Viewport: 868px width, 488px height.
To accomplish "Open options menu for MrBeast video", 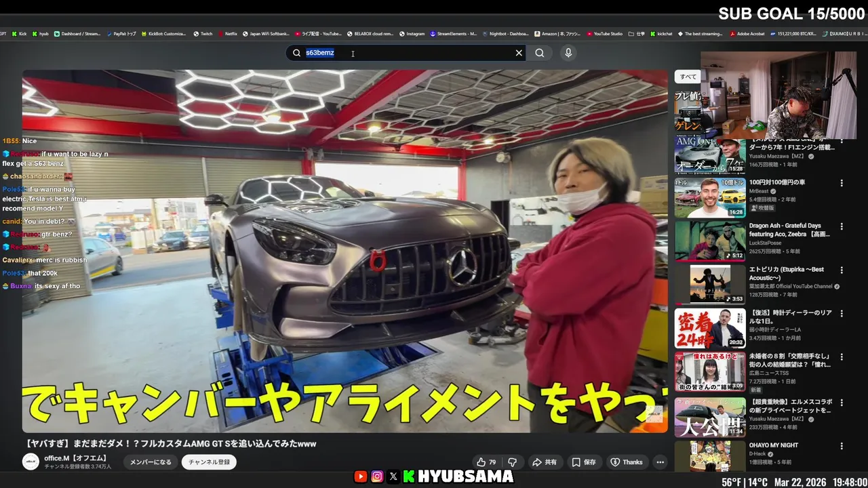I will (842, 183).
